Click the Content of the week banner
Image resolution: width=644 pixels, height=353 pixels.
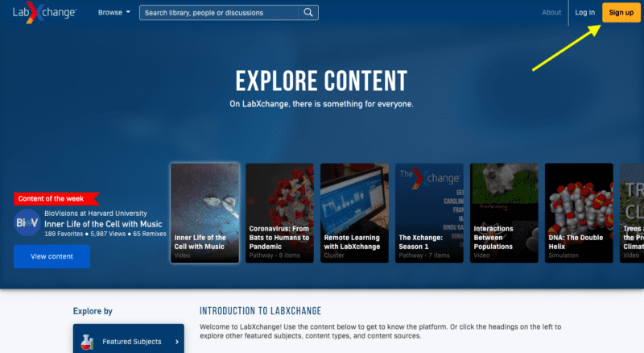pos(56,199)
